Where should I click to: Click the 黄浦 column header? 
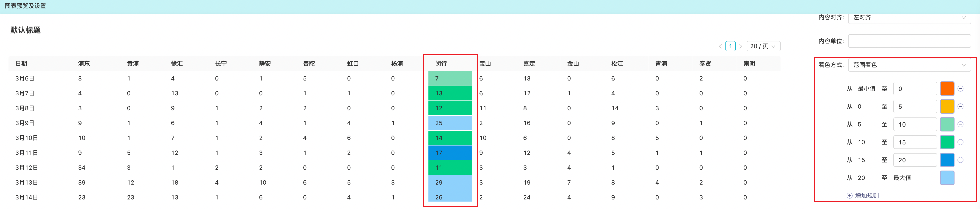(133, 64)
